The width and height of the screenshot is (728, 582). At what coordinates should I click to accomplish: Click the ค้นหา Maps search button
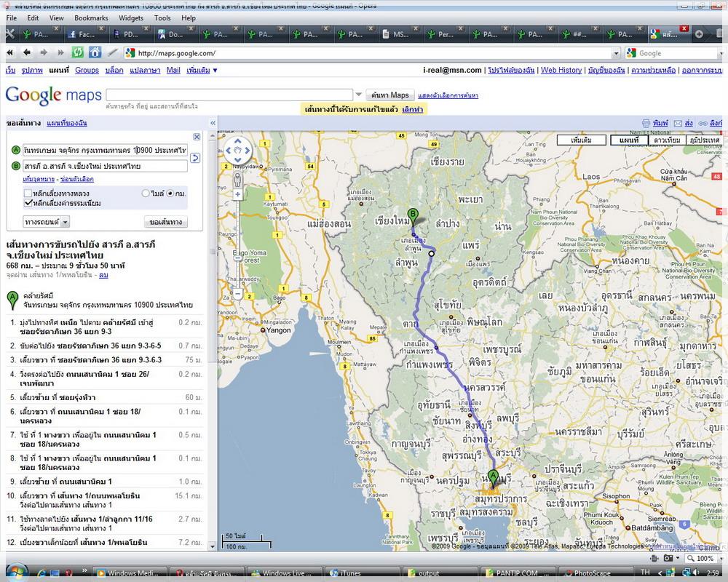pyautogui.click(x=390, y=95)
